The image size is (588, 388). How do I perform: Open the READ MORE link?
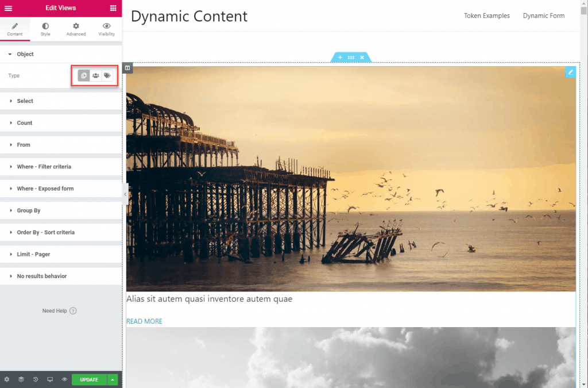tap(144, 321)
